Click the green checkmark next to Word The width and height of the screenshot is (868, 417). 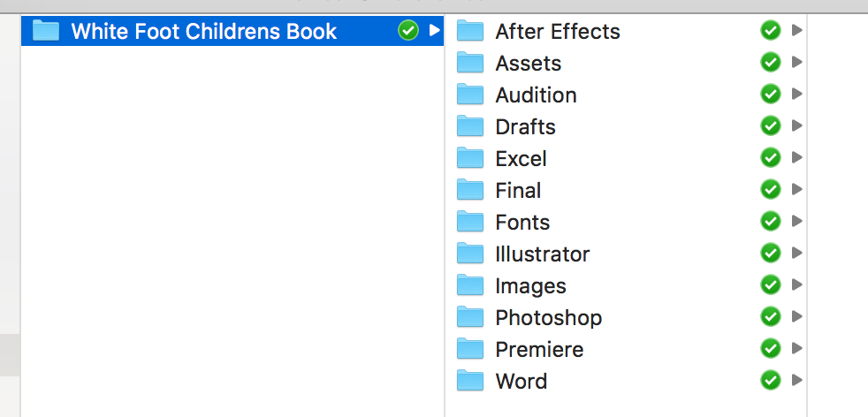(x=770, y=381)
